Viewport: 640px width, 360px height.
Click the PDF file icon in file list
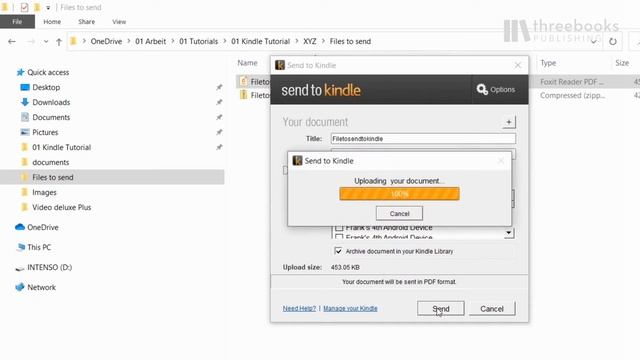[244, 82]
